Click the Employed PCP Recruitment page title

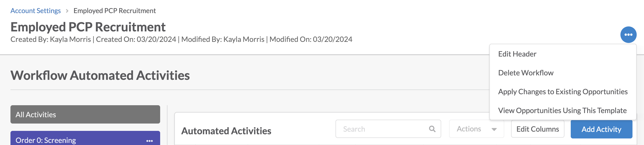pyautogui.click(x=88, y=27)
